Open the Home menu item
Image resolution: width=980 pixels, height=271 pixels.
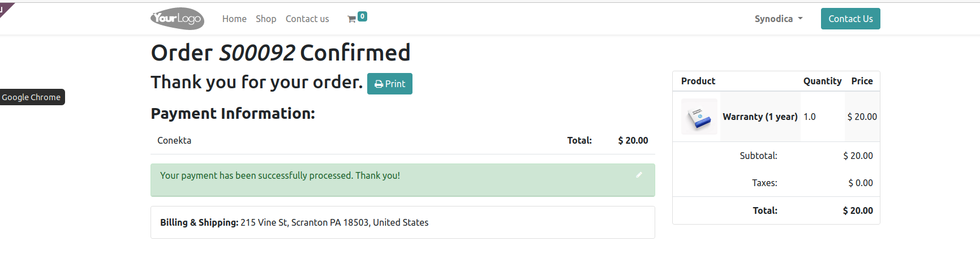(234, 19)
